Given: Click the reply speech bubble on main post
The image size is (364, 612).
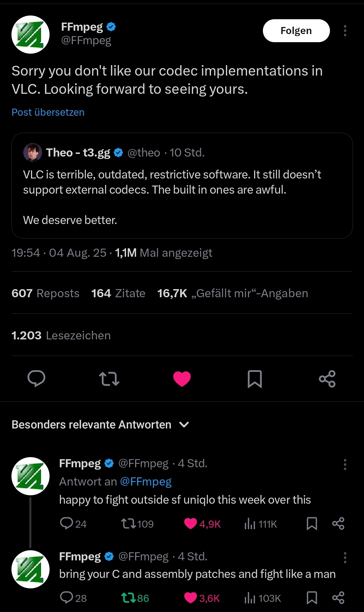Looking at the screenshot, I should tap(36, 378).
